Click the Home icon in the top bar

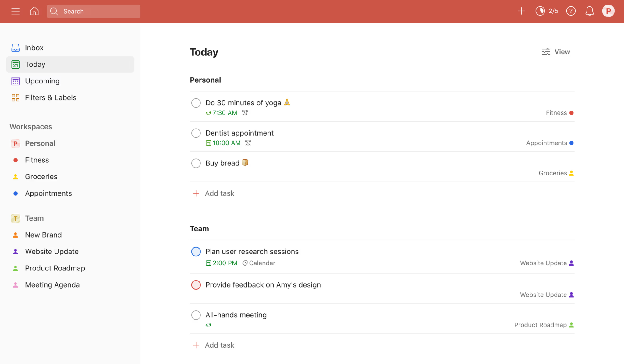(34, 11)
